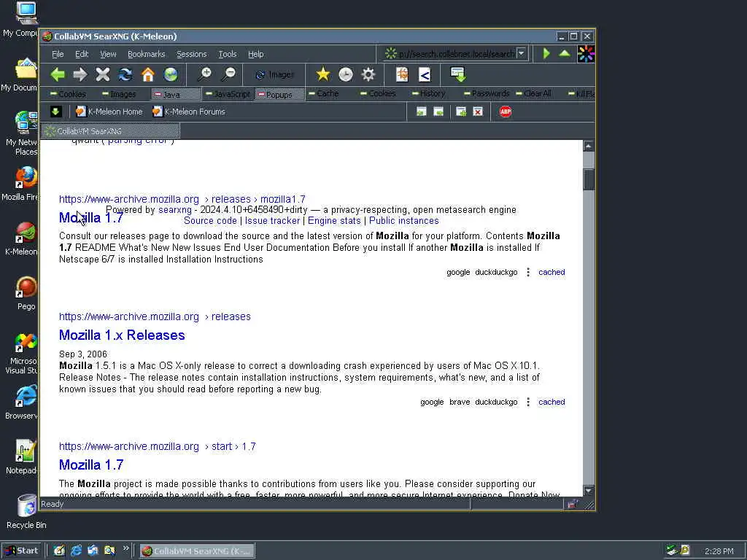The image size is (747, 560).
Task: Open the Mozilla 1.x Releases result title
Action: (122, 335)
